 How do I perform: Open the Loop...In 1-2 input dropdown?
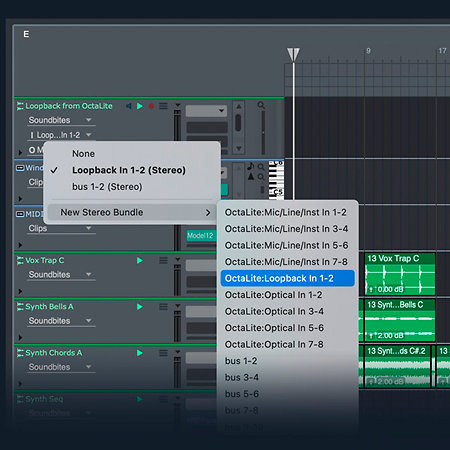60,135
